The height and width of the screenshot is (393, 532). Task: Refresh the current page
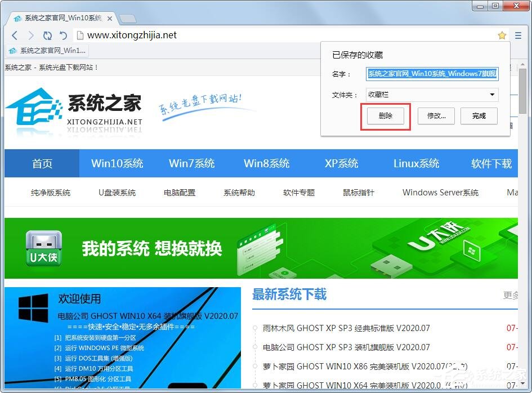tap(47, 35)
